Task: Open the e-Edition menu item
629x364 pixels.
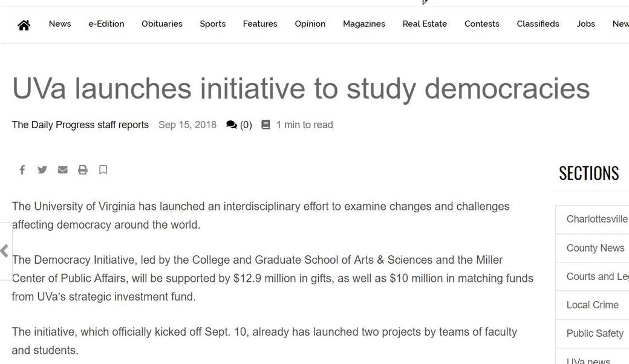Action: [106, 24]
